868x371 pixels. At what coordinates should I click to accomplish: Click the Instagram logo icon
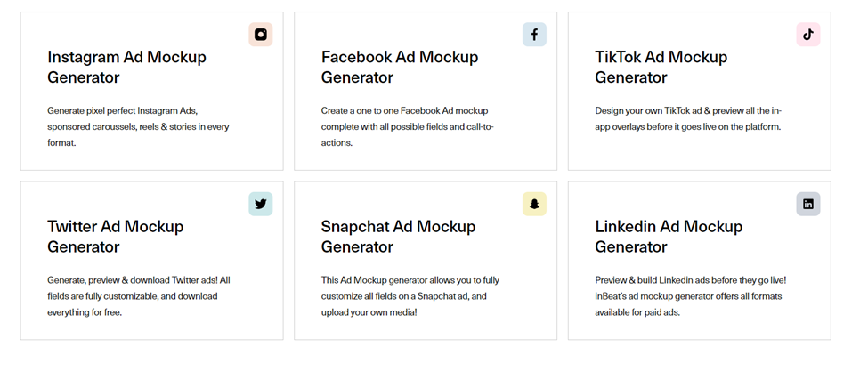(x=261, y=35)
